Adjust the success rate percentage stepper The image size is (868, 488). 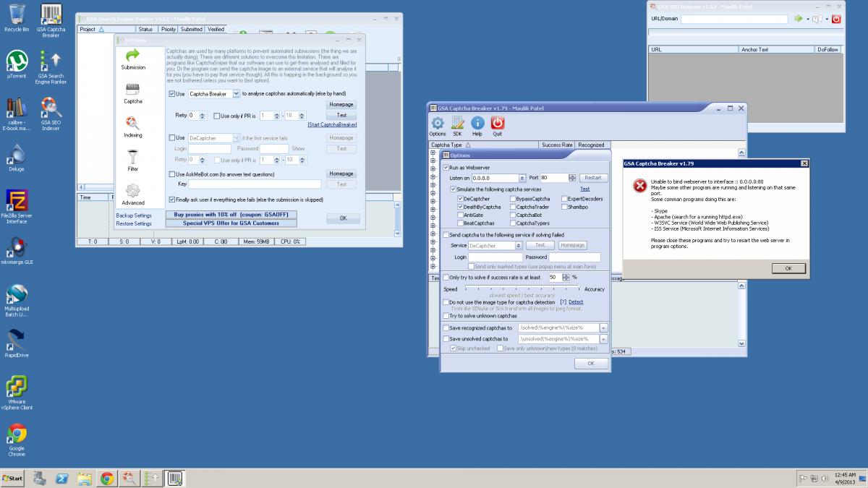coord(565,277)
